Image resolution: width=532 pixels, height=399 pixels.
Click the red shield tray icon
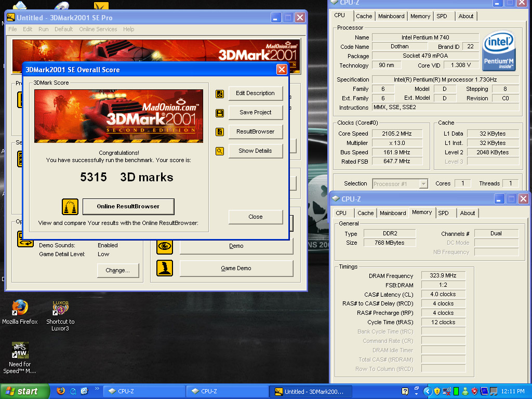click(474, 391)
